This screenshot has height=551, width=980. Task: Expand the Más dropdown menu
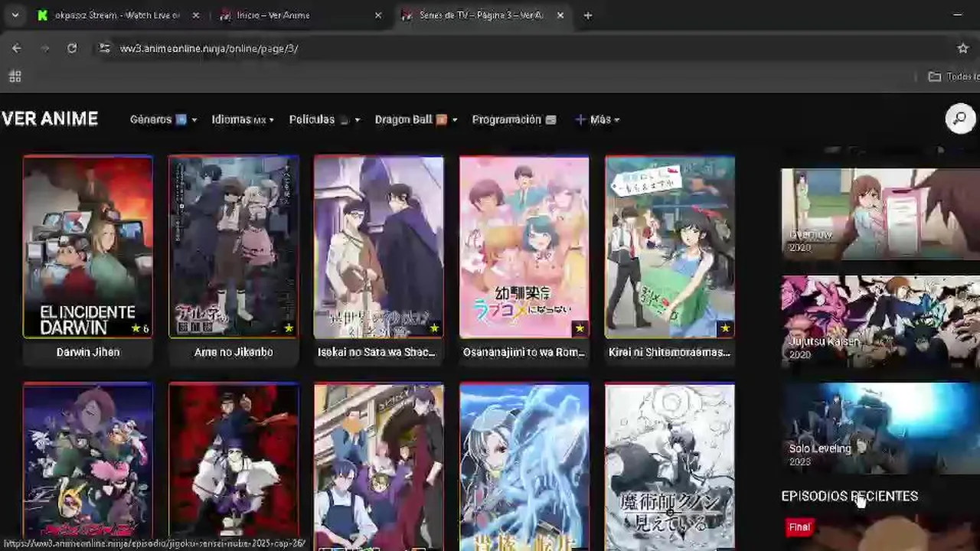tap(597, 119)
